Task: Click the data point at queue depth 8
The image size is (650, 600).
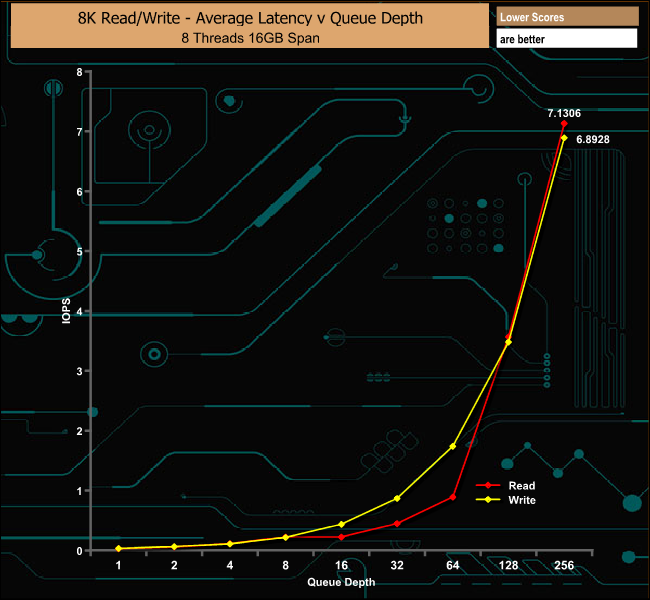Action: (286, 537)
